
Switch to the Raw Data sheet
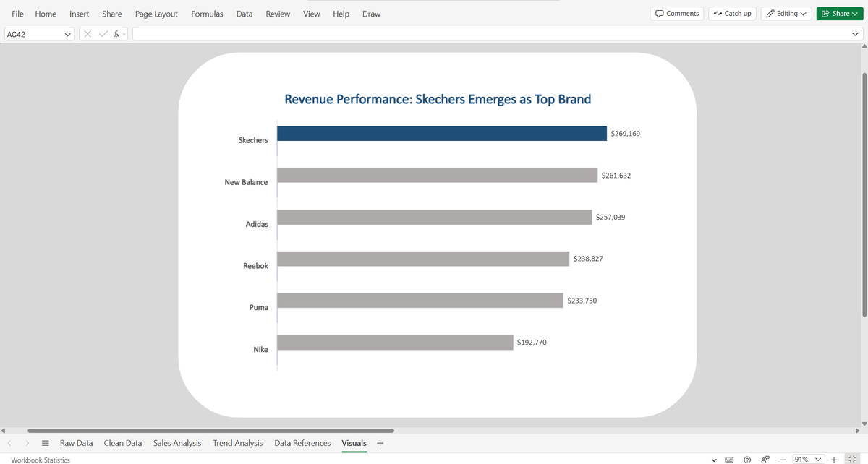(76, 443)
